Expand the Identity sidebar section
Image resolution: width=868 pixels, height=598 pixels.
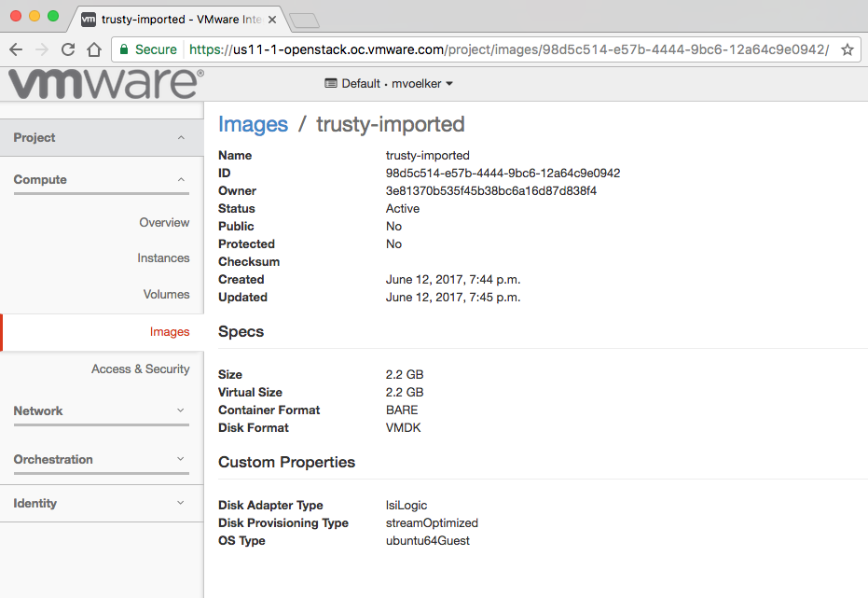click(102, 504)
